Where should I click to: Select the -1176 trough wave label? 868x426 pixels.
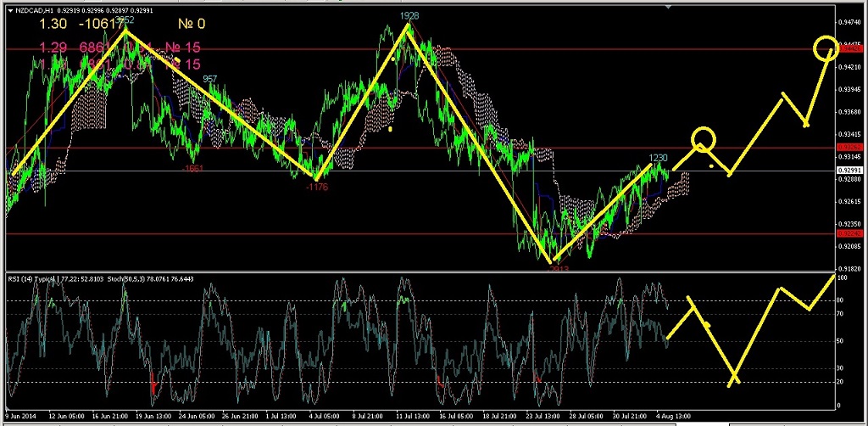click(x=317, y=187)
